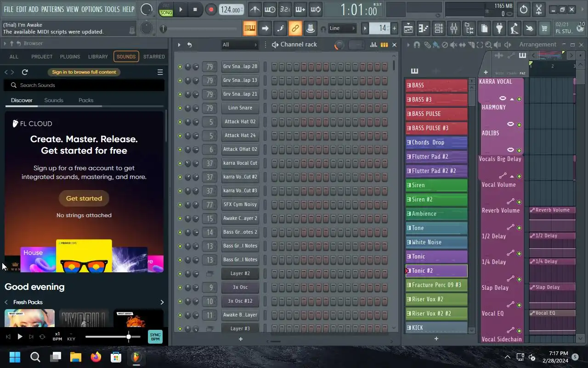
Task: Select the Packs tab
Action: pos(86,100)
